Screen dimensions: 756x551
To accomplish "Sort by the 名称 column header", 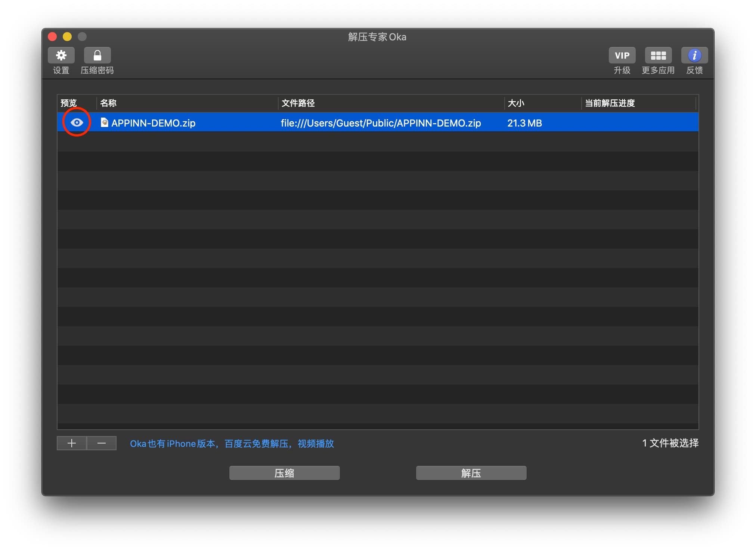I will tap(188, 103).
